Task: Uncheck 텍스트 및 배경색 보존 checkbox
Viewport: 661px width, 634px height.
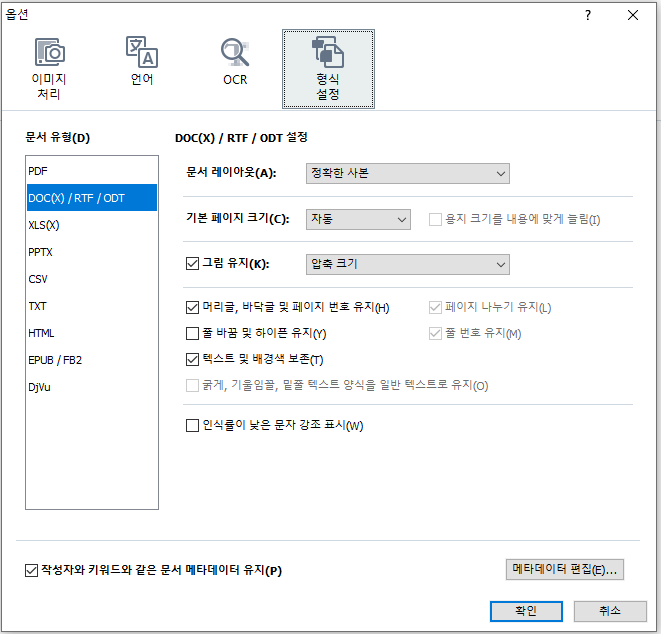Action: tap(192, 360)
